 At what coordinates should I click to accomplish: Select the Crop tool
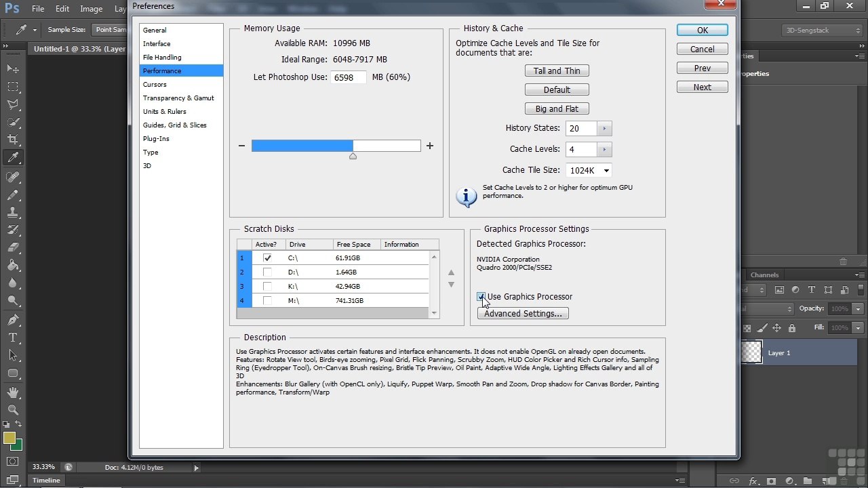(13, 140)
